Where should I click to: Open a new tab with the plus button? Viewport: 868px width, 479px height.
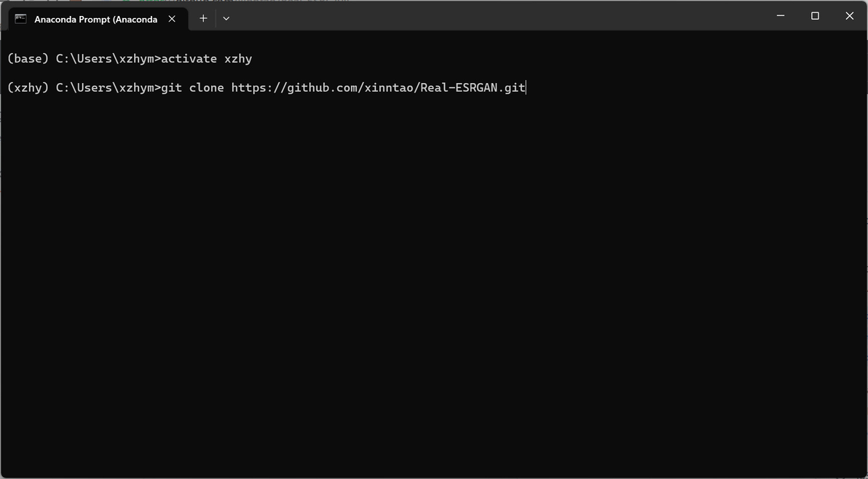(x=203, y=19)
